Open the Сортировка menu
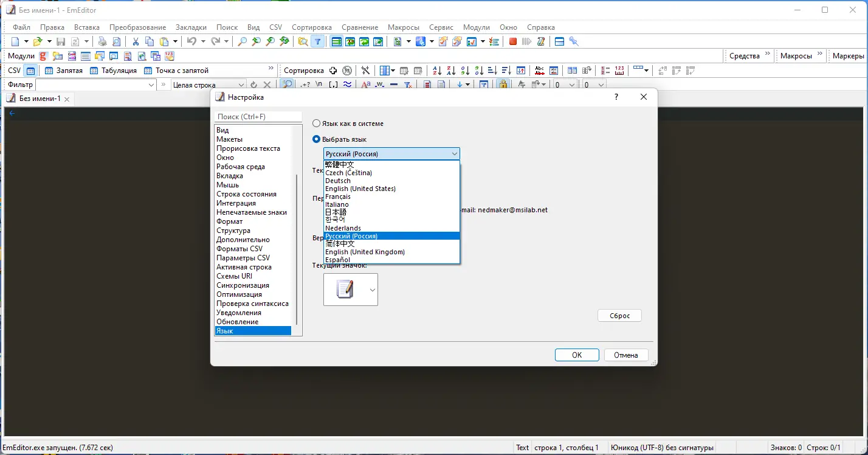This screenshot has height=455, width=868. coord(312,27)
